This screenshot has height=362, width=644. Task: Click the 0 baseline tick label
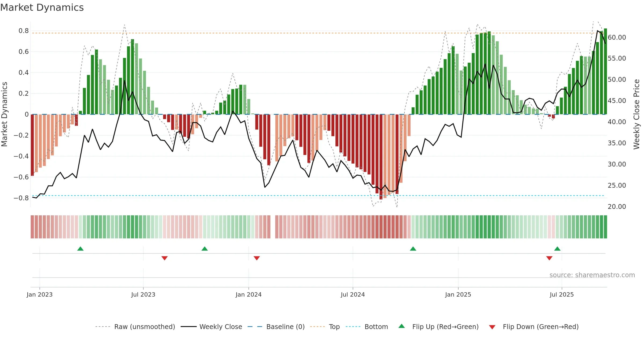tap(27, 114)
